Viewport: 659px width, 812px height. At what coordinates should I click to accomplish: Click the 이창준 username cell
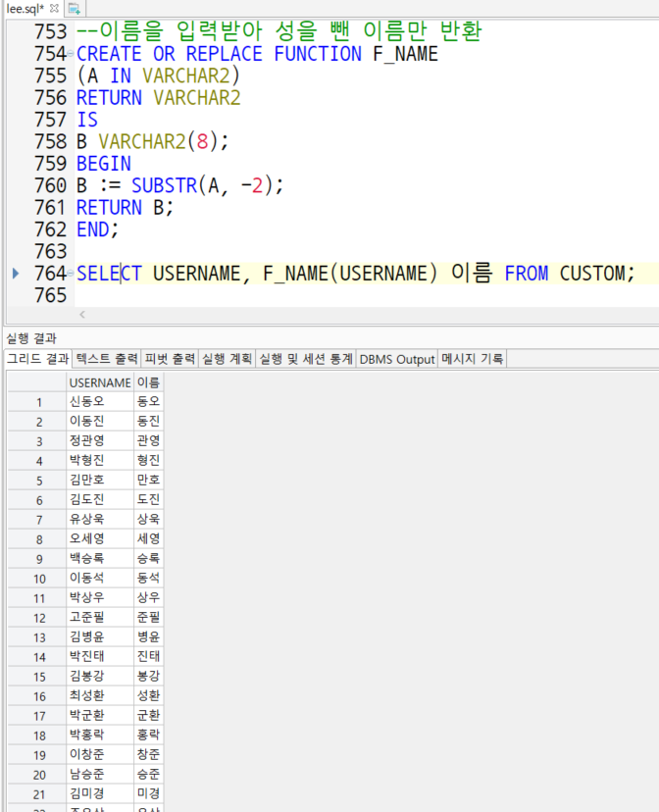click(100, 754)
